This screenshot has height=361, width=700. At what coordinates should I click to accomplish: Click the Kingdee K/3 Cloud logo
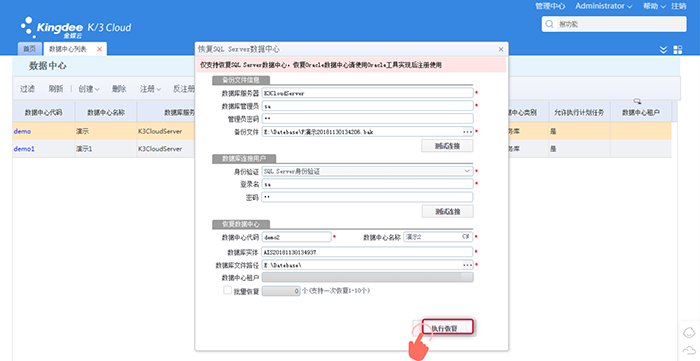(x=76, y=28)
